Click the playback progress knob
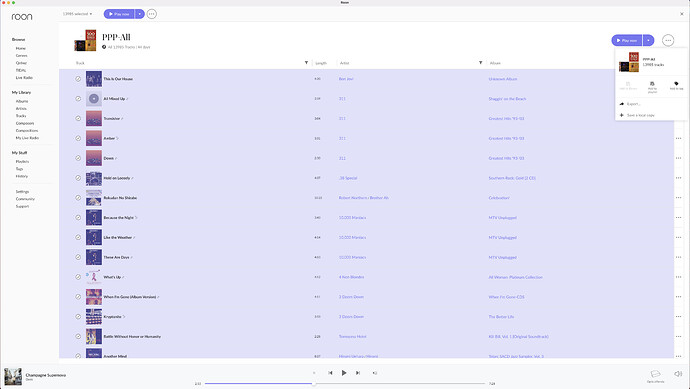 coord(314,384)
